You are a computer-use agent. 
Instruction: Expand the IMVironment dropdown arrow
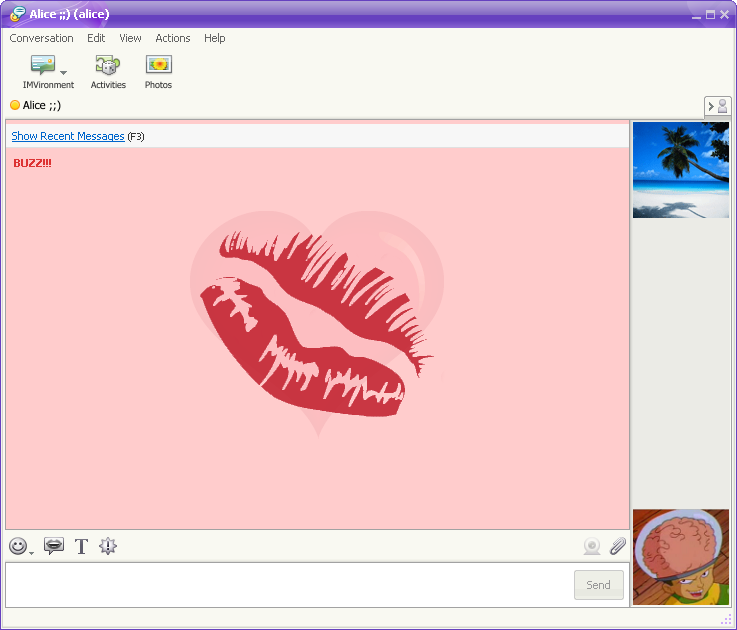[64, 72]
